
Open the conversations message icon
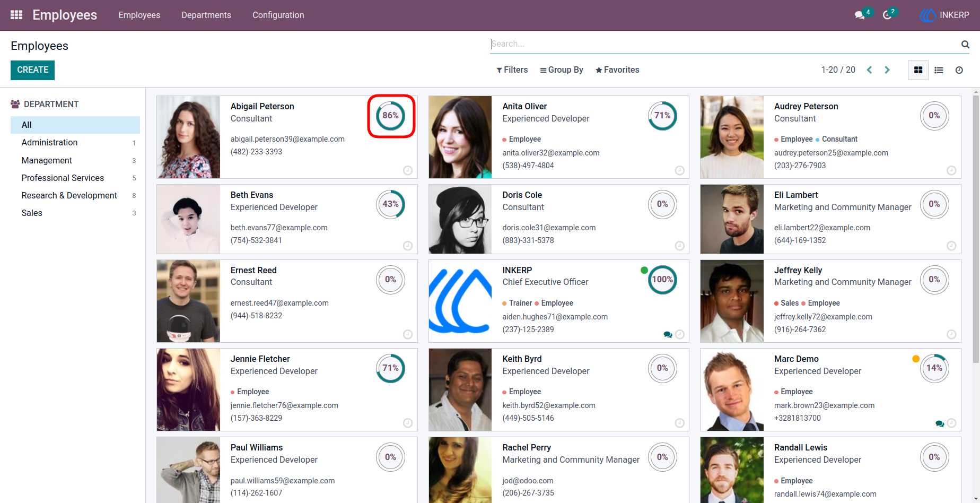click(860, 15)
